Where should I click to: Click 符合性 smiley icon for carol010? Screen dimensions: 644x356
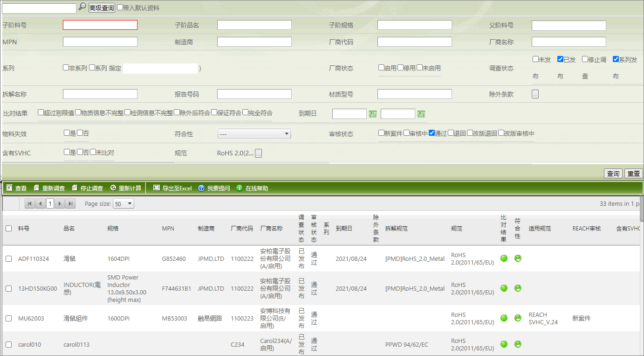pos(518,344)
